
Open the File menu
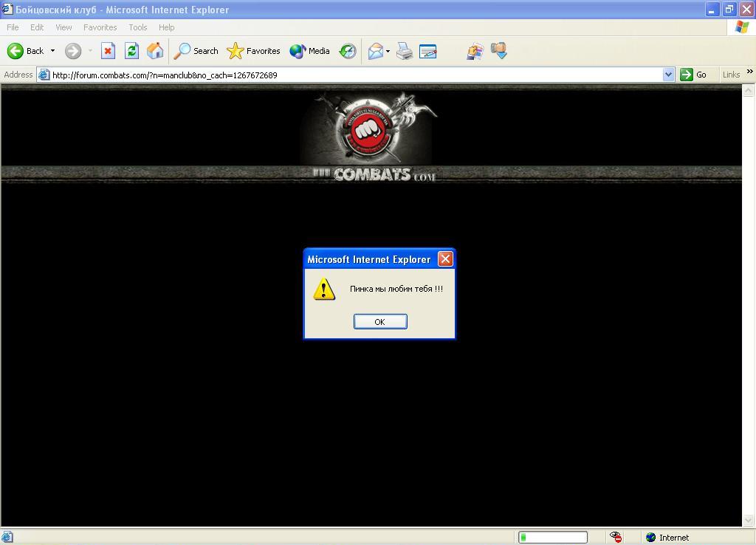click(x=13, y=27)
